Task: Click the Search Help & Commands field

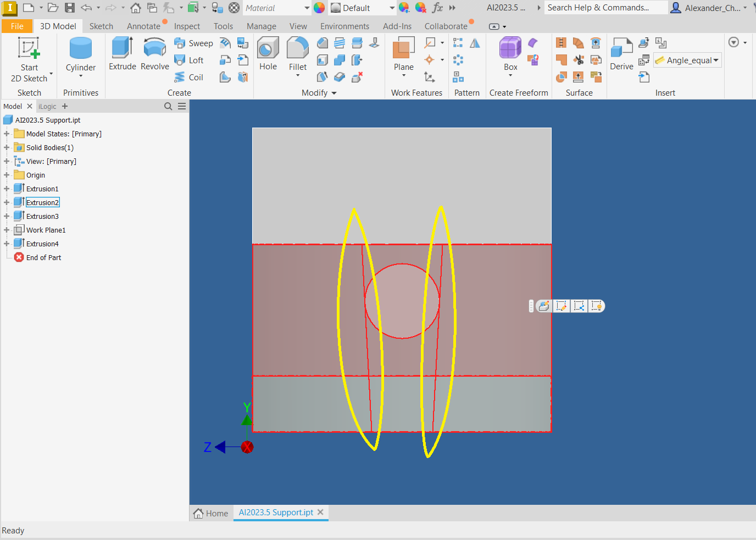Action: 604,7
